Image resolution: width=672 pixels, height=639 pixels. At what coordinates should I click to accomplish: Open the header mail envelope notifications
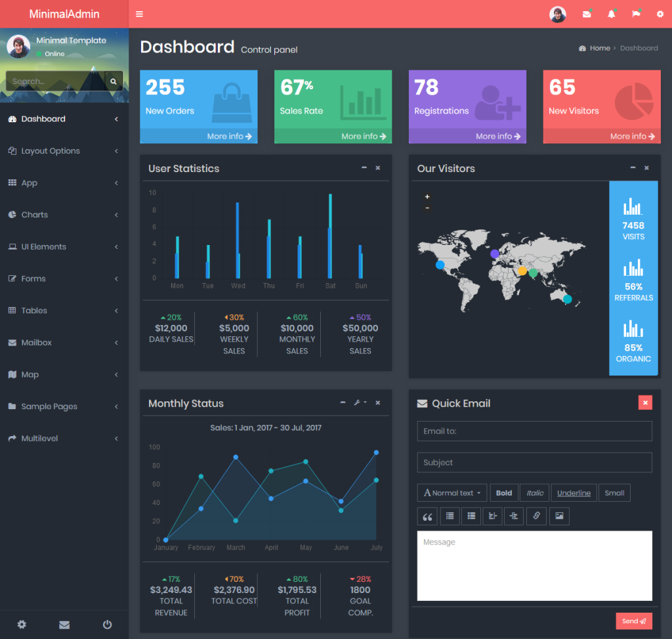587,14
